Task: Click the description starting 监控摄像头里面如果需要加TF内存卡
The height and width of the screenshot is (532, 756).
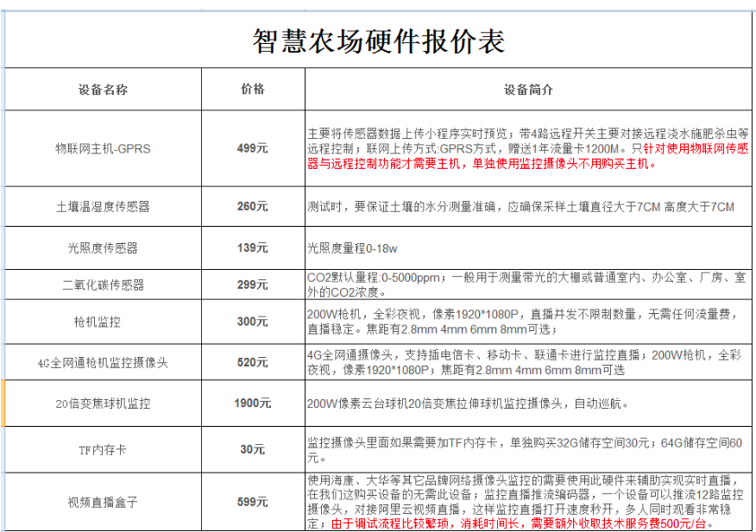Action: (x=528, y=449)
